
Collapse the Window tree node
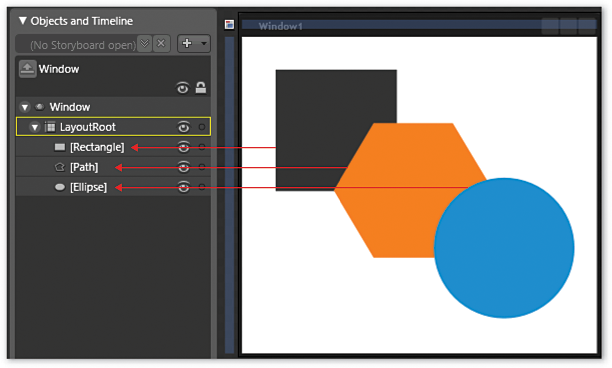tap(25, 107)
